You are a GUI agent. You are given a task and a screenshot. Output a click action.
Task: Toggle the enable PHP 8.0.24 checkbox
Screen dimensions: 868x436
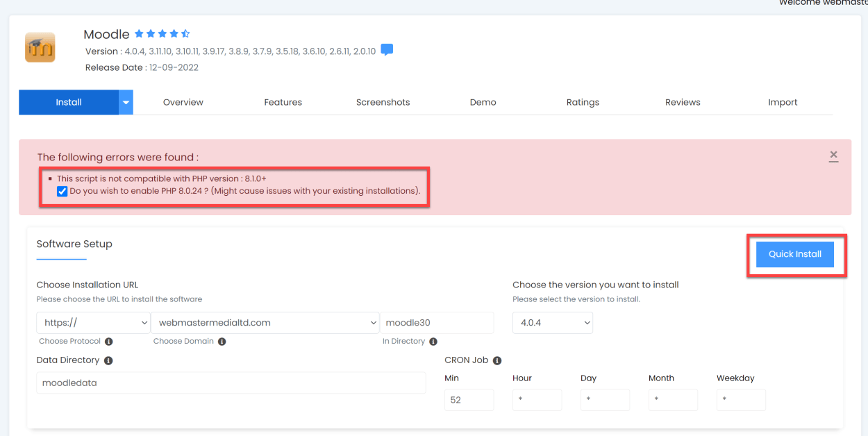[x=62, y=191]
